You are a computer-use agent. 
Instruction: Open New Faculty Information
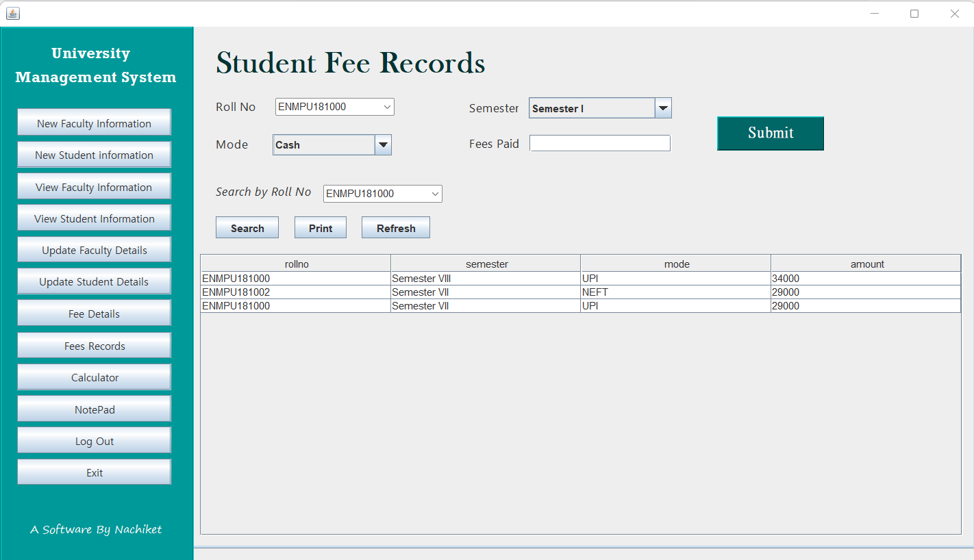point(94,123)
